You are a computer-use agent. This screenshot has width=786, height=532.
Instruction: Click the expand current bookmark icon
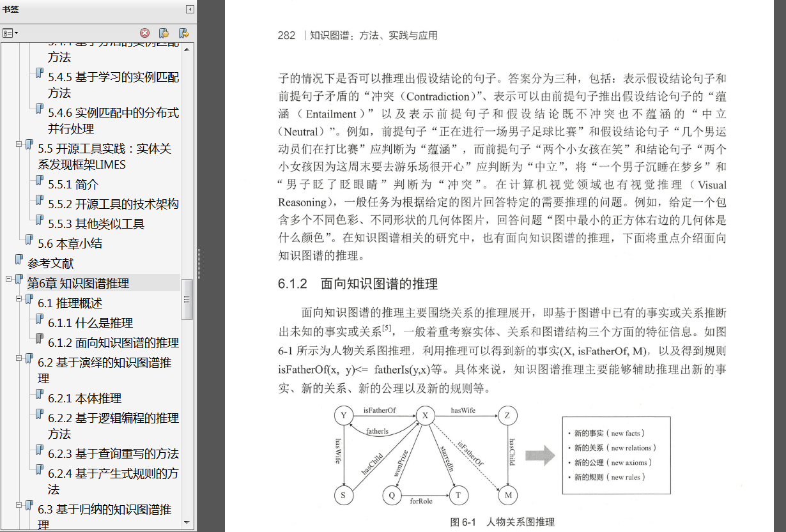click(x=183, y=33)
